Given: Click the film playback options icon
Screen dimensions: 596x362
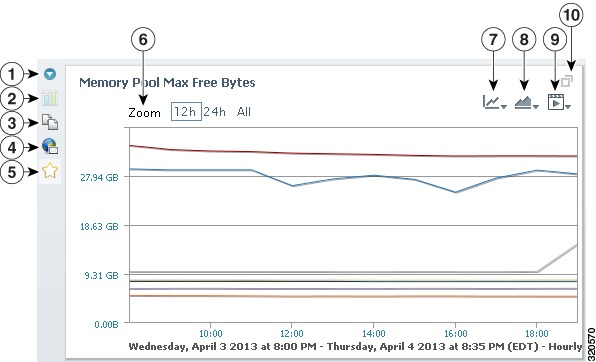Looking at the screenshot, I should coord(555,102).
